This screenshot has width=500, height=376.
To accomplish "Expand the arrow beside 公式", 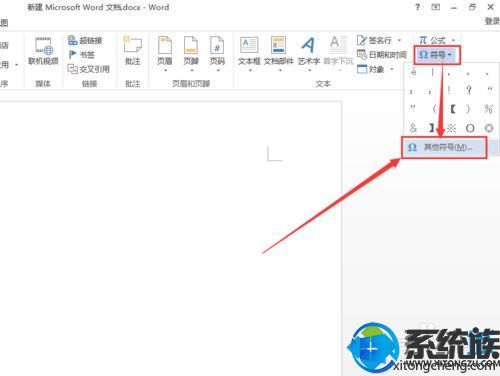I will (453, 40).
